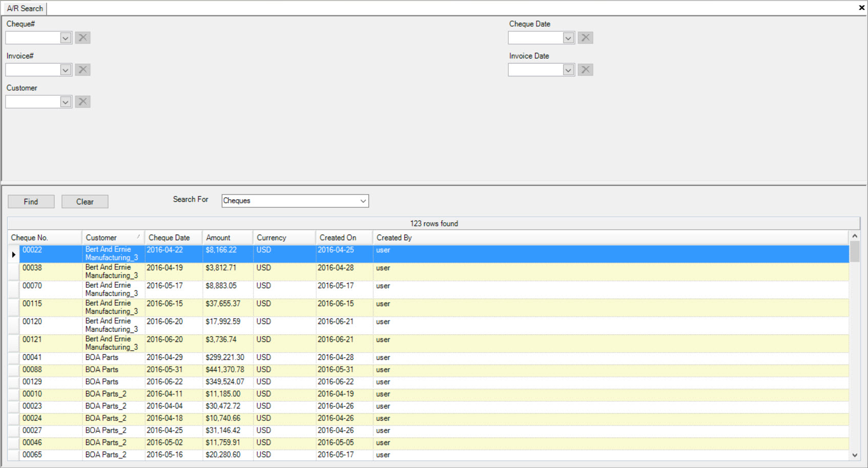868x468 pixels.
Task: Sort by Cheque Date column header
Action: click(174, 238)
